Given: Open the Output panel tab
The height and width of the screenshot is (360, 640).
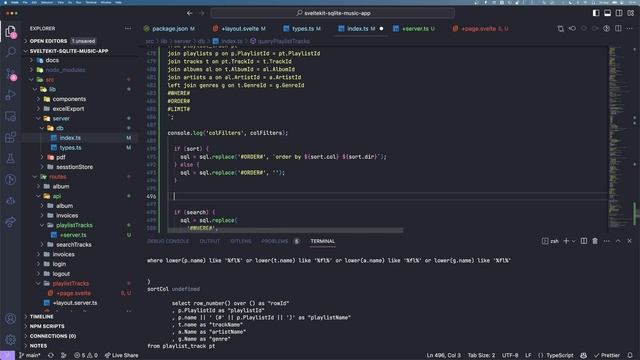Looking at the screenshot, I should [x=210, y=241].
